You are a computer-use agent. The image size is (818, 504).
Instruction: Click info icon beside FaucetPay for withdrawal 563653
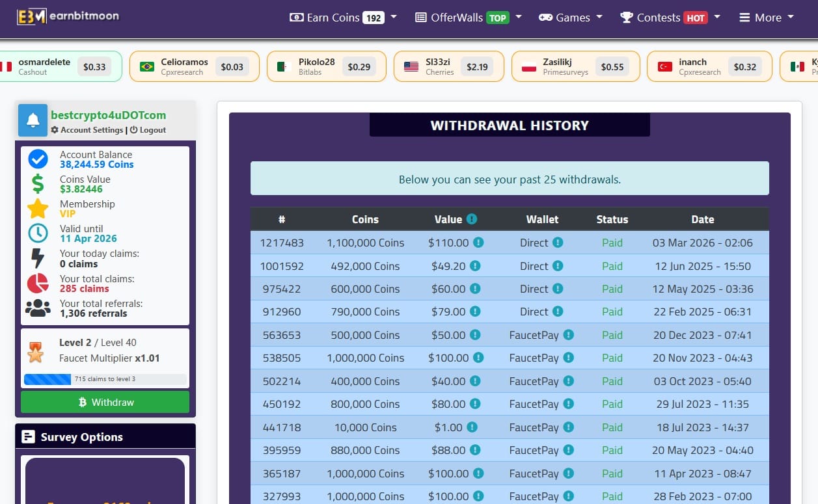[x=568, y=335]
